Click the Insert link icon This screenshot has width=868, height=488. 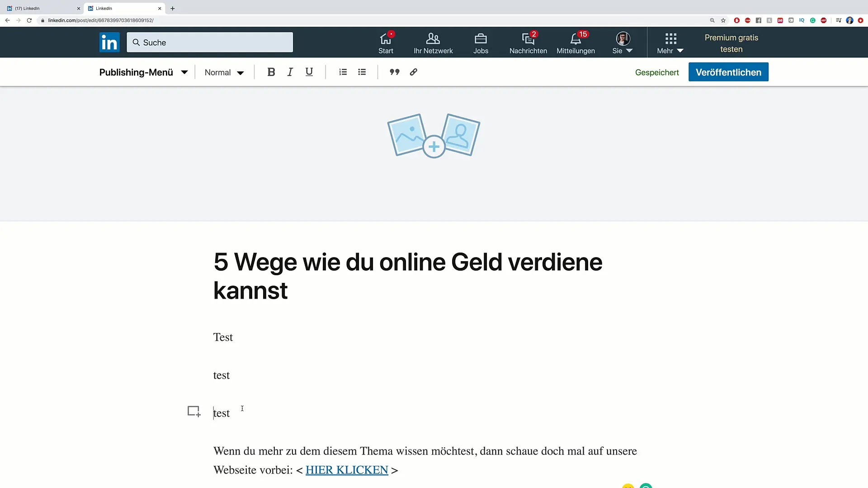[x=414, y=72]
